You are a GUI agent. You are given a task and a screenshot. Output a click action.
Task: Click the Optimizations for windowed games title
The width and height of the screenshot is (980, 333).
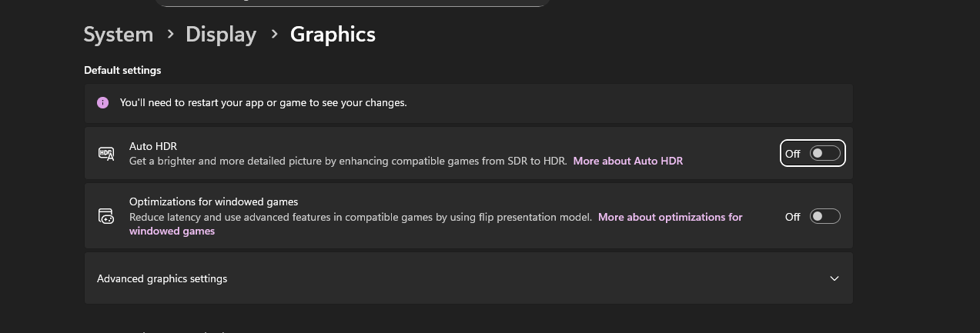pyautogui.click(x=213, y=201)
